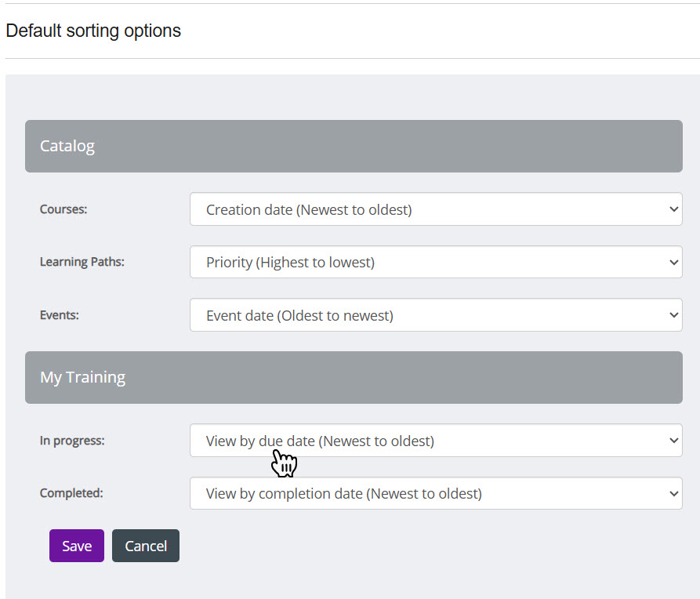Click the Learning Paths field label

click(x=82, y=262)
